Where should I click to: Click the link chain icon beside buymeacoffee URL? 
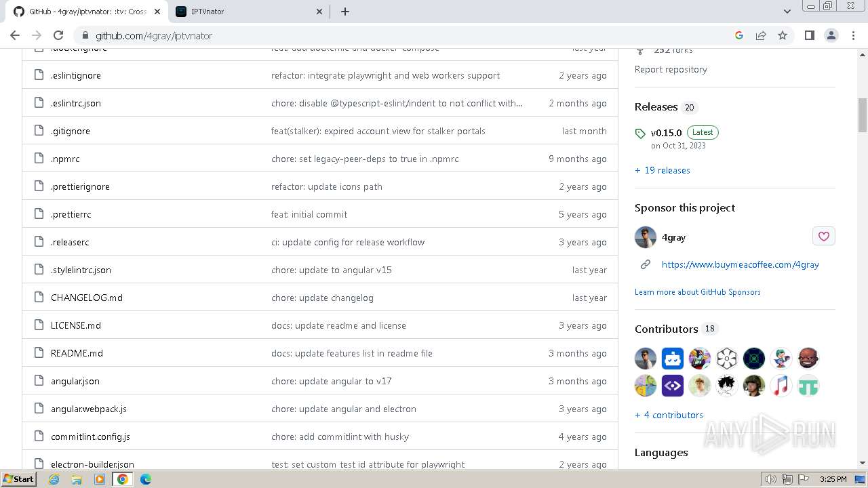(646, 264)
